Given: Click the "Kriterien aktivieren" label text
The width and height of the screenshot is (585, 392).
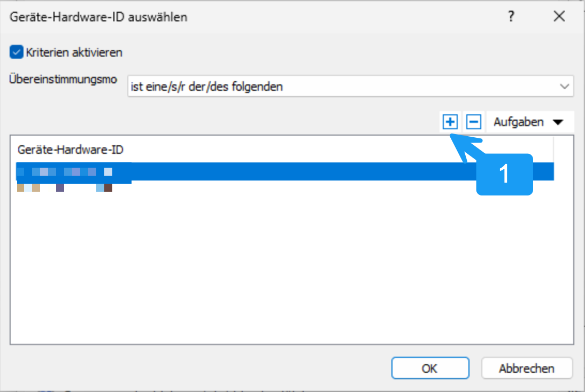Looking at the screenshot, I should coord(74,52).
